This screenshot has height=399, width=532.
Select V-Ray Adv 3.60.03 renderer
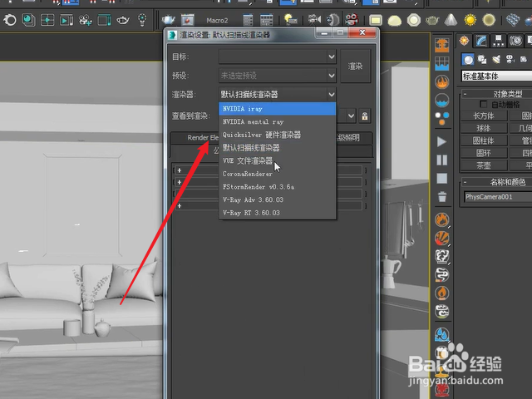click(x=277, y=199)
